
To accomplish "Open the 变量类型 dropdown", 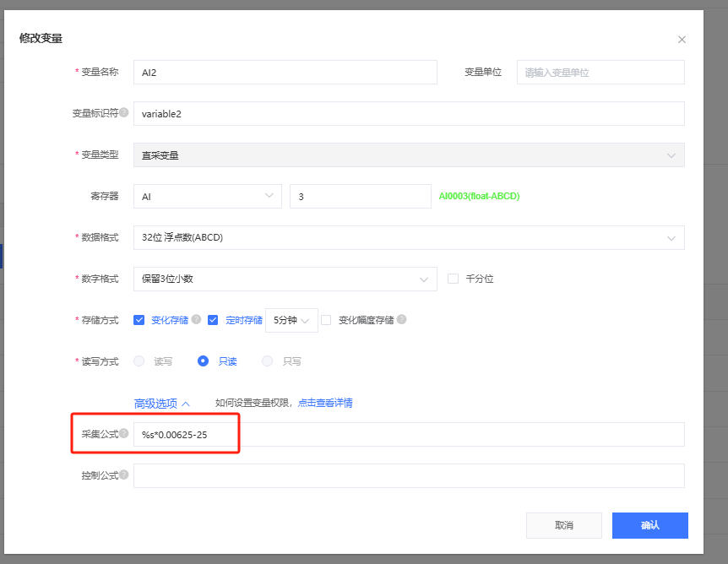I will [409, 155].
